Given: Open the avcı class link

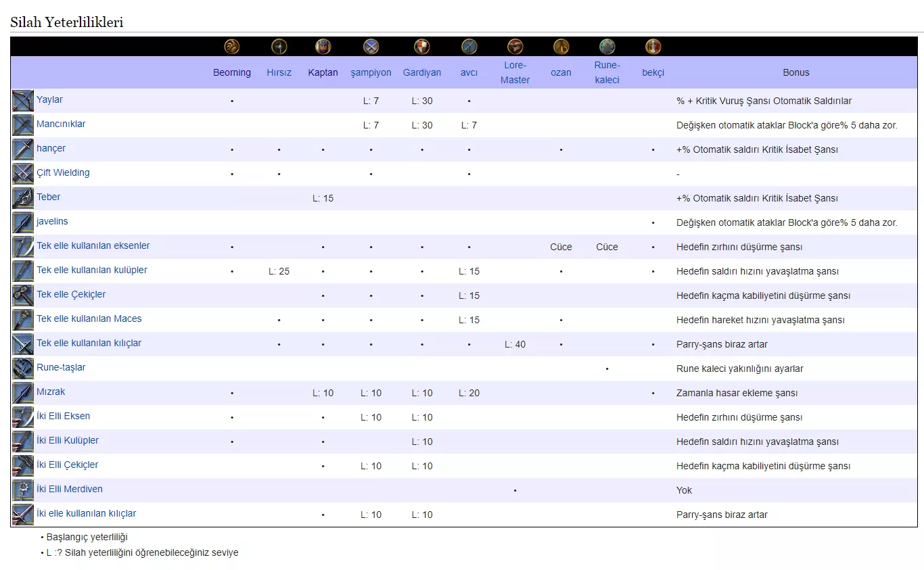Looking at the screenshot, I should (x=469, y=72).
